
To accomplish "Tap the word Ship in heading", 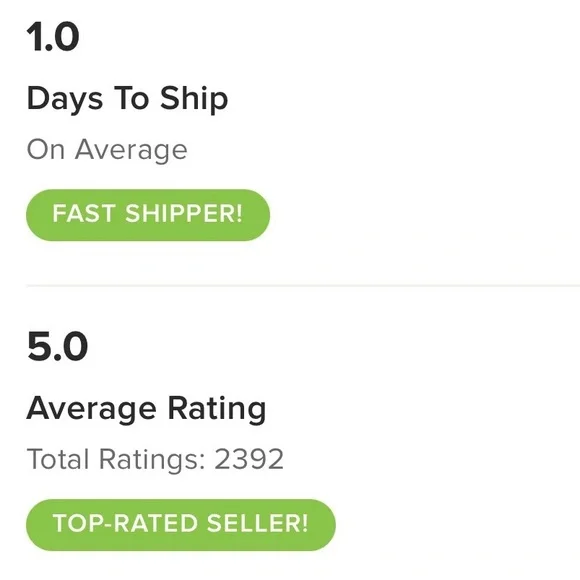I will coord(194,99).
